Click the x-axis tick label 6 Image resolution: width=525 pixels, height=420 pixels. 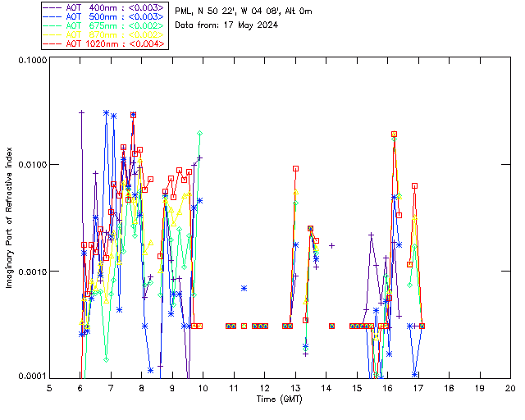coord(80,388)
